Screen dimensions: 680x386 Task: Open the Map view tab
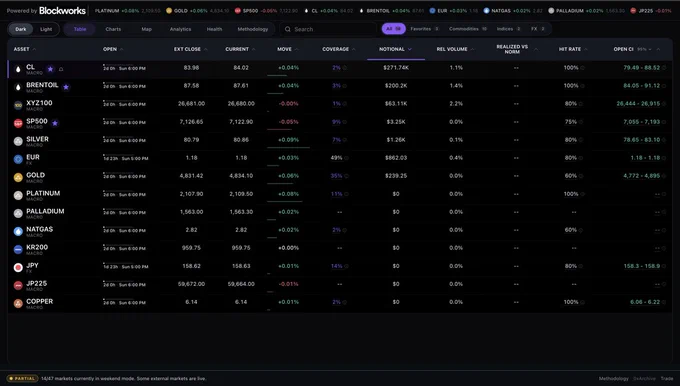[147, 29]
